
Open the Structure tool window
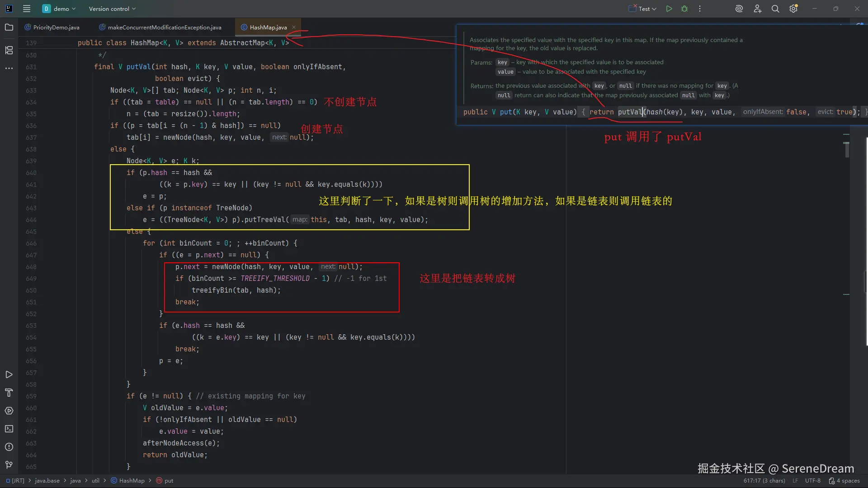pos(9,50)
